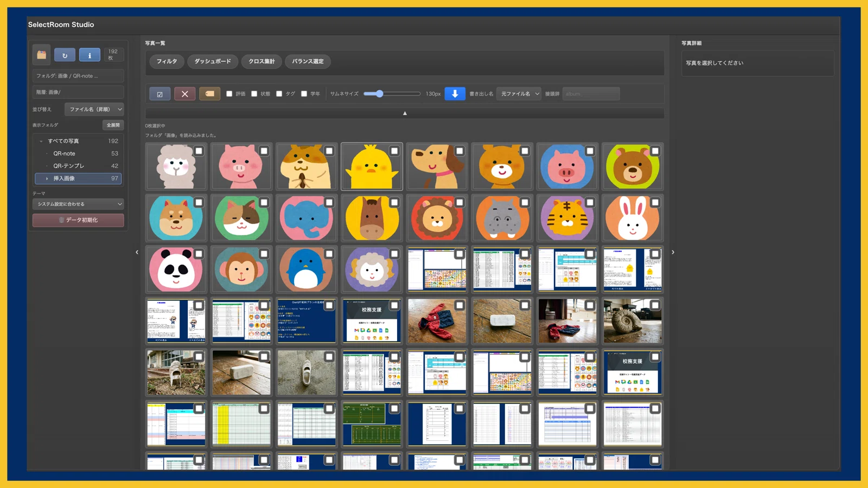Click the 全展開 expand-all button
This screenshot has width=868, height=488.
coord(113,125)
